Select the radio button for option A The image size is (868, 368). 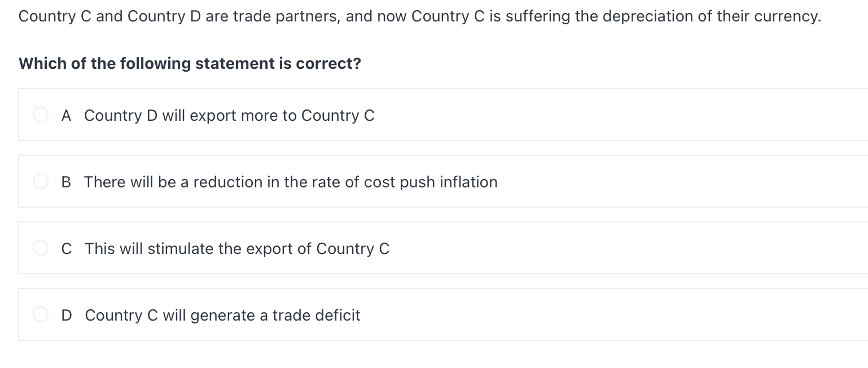click(40, 115)
